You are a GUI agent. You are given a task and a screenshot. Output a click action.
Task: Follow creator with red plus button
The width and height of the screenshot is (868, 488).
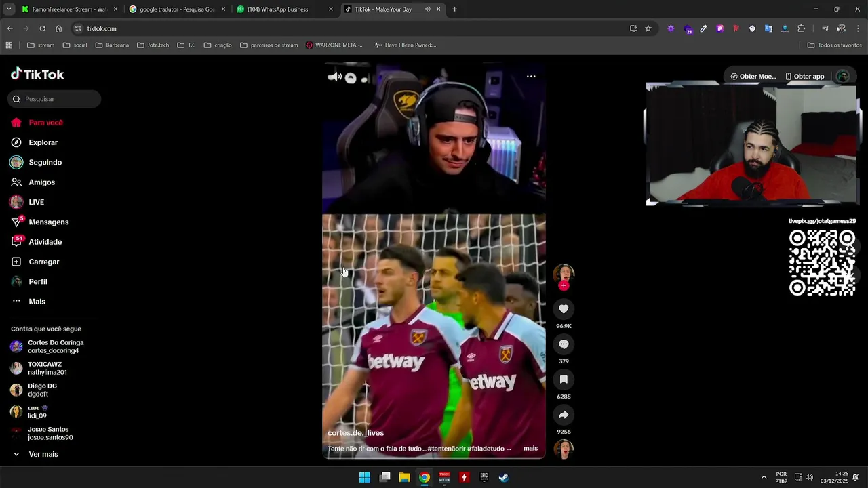point(564,286)
